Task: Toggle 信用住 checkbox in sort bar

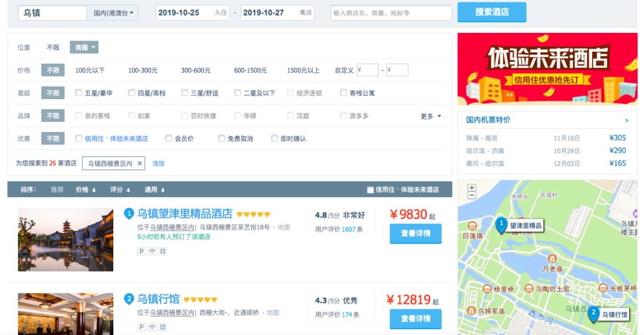Action: 370,190
